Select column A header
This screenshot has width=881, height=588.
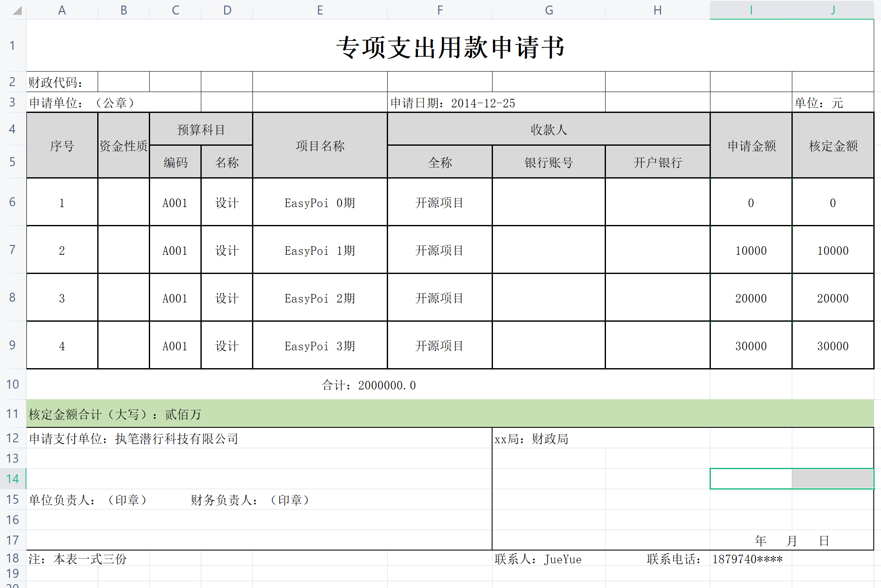coord(62,10)
